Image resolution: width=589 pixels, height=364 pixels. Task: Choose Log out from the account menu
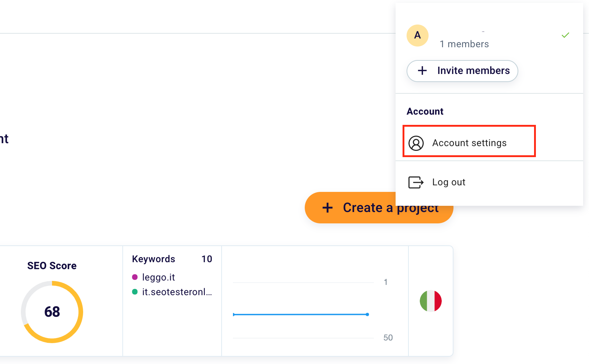pyautogui.click(x=448, y=182)
